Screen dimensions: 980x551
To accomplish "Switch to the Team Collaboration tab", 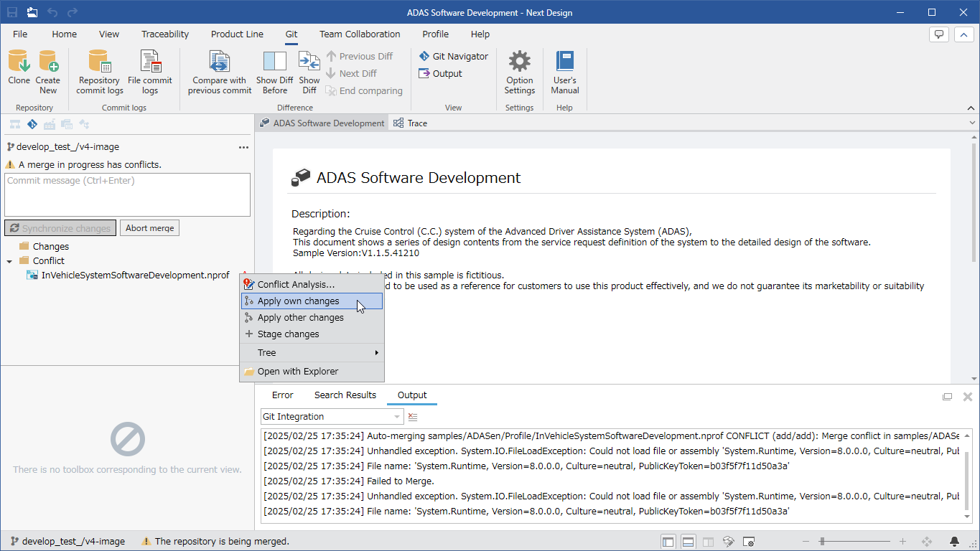I will [x=360, y=34].
